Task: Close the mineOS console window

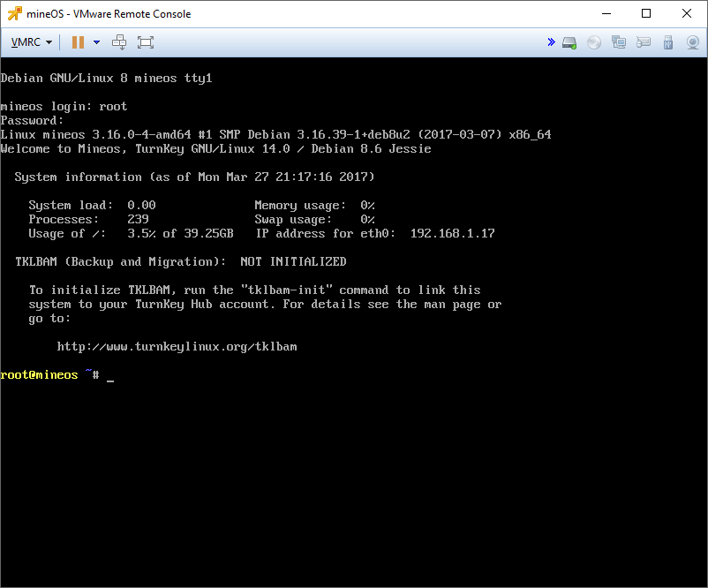Action: (687, 13)
